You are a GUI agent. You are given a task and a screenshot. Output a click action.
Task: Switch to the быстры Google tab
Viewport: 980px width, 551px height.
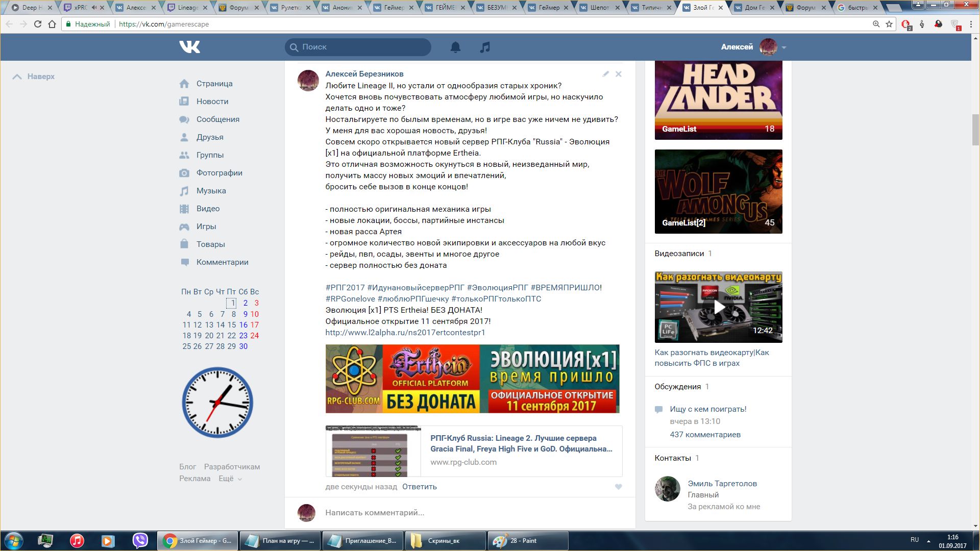[857, 8]
